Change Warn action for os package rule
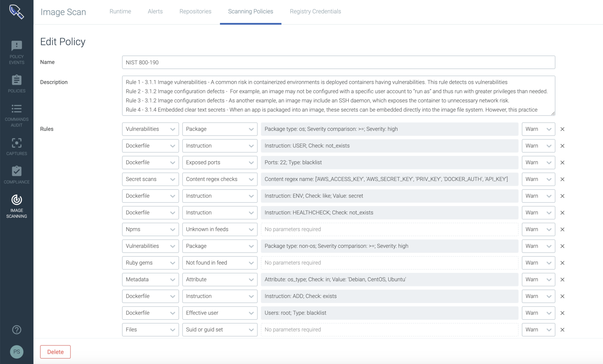The width and height of the screenshot is (603, 364). [538, 129]
